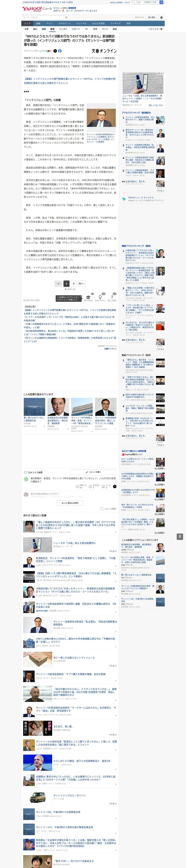
Task: Close the reaction tooltip popup
Action: (x=81, y=297)
